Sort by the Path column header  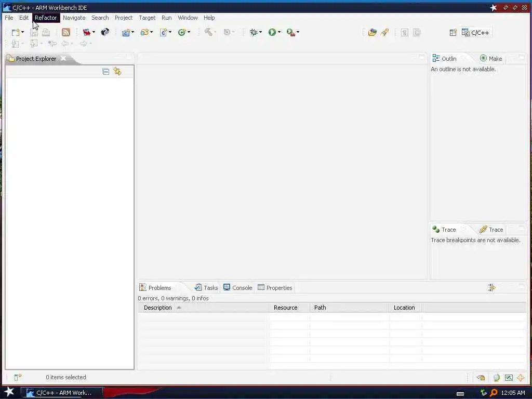point(350,308)
